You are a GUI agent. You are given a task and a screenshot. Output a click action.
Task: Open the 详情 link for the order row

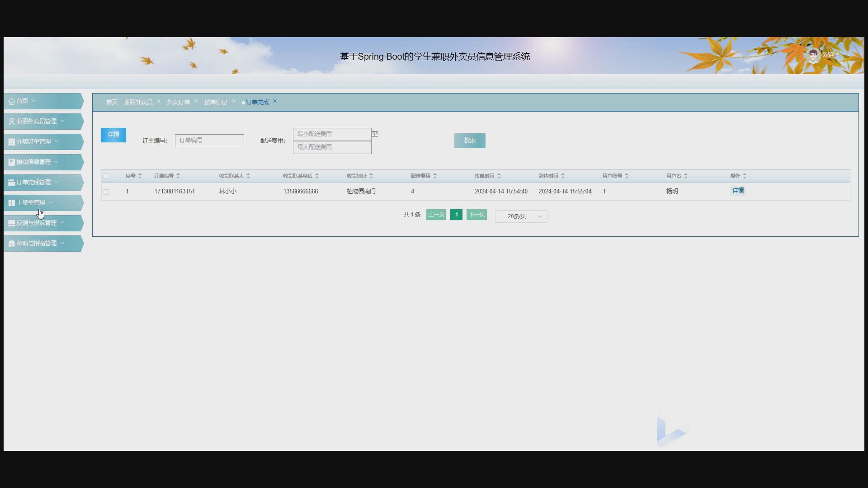click(738, 190)
